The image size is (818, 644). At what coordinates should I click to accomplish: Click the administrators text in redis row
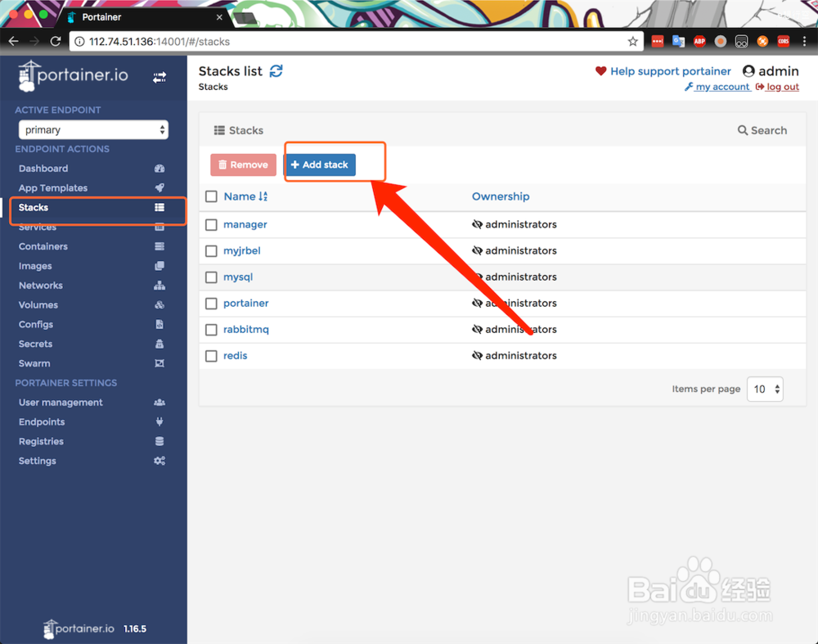520,355
